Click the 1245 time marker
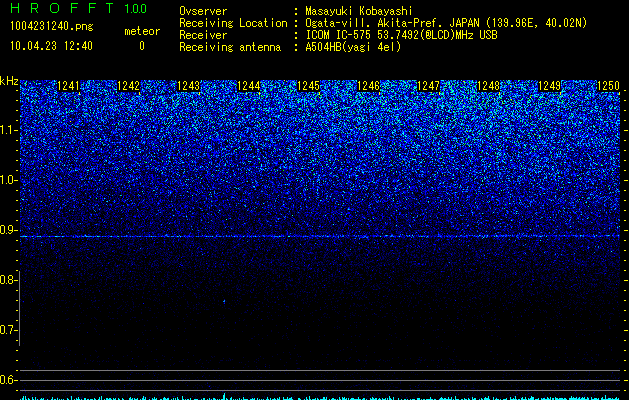The image size is (629, 400). click(x=308, y=86)
